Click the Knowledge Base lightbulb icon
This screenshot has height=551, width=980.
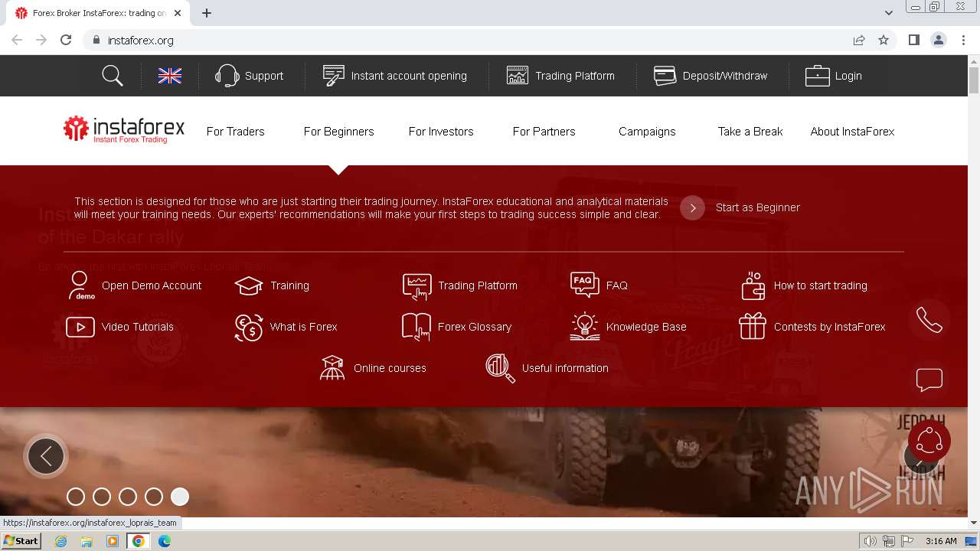tap(585, 327)
